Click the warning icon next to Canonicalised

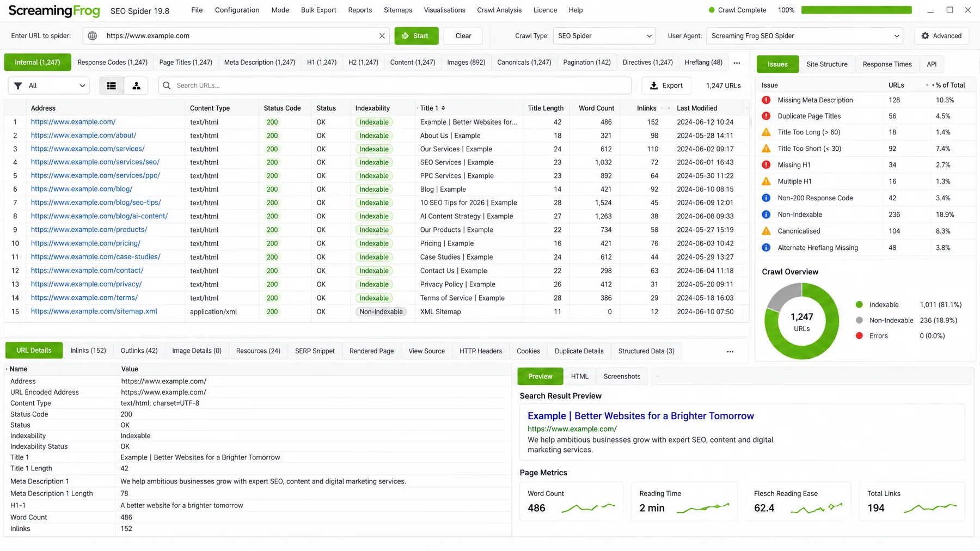[x=766, y=231]
